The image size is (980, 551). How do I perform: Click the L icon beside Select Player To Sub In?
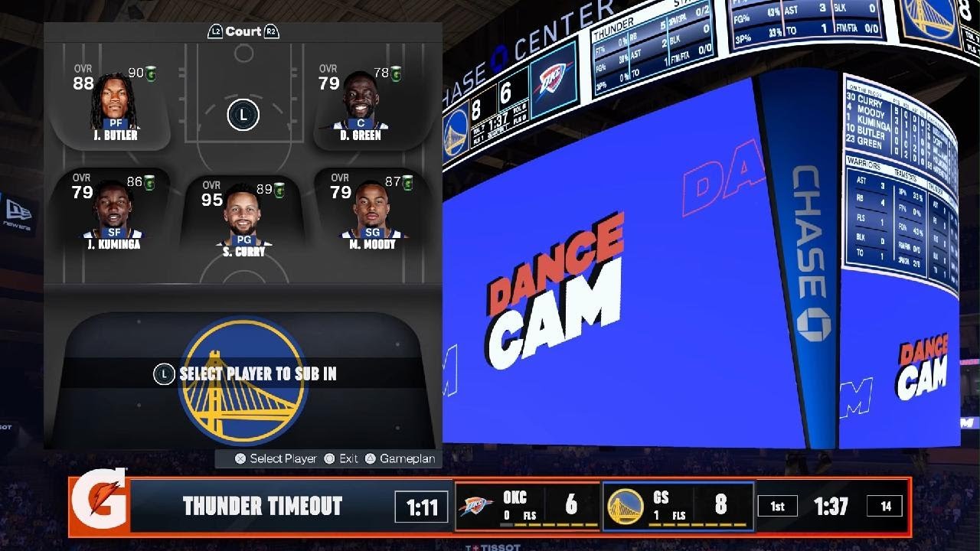click(164, 373)
